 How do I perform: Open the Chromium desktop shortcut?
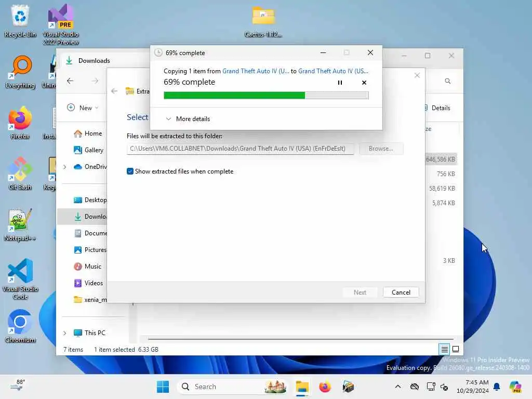point(20,326)
